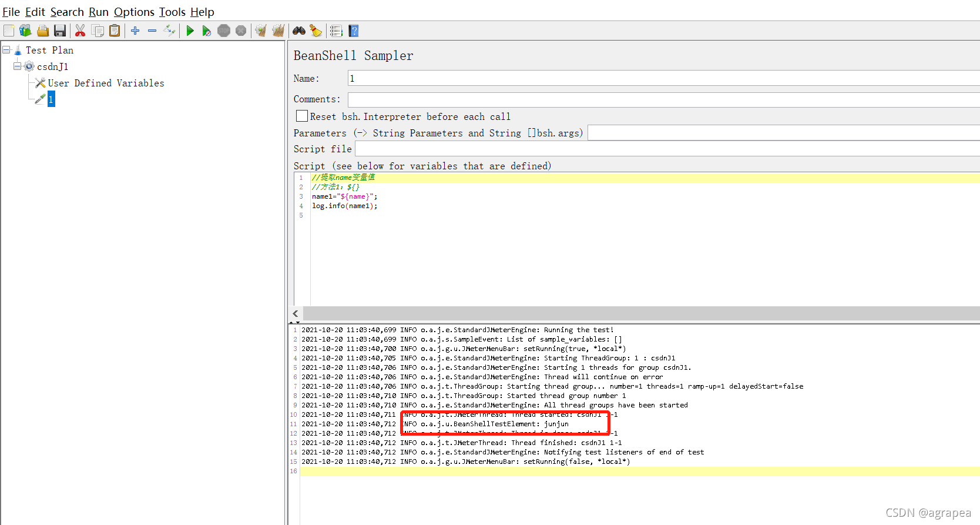Collapse all nodes with minus icon

tap(152, 31)
